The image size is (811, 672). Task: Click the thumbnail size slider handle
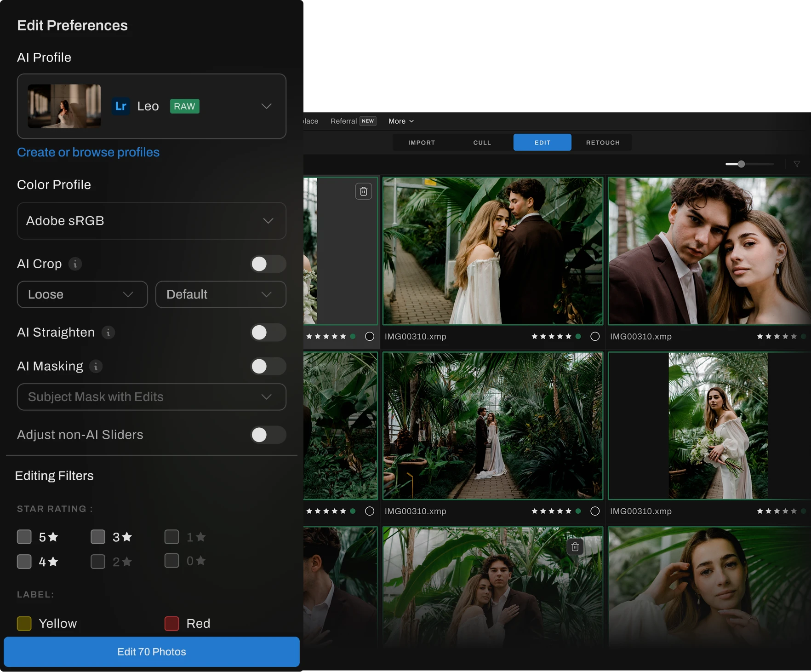[x=741, y=164]
